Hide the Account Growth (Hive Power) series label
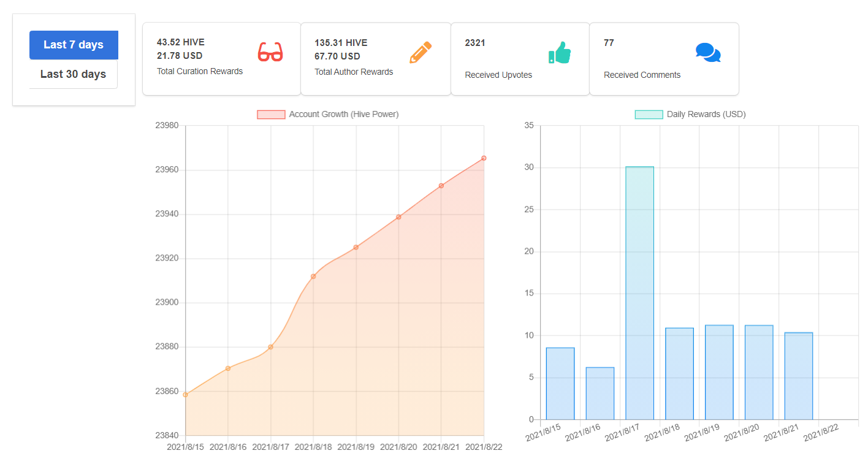 344,115
